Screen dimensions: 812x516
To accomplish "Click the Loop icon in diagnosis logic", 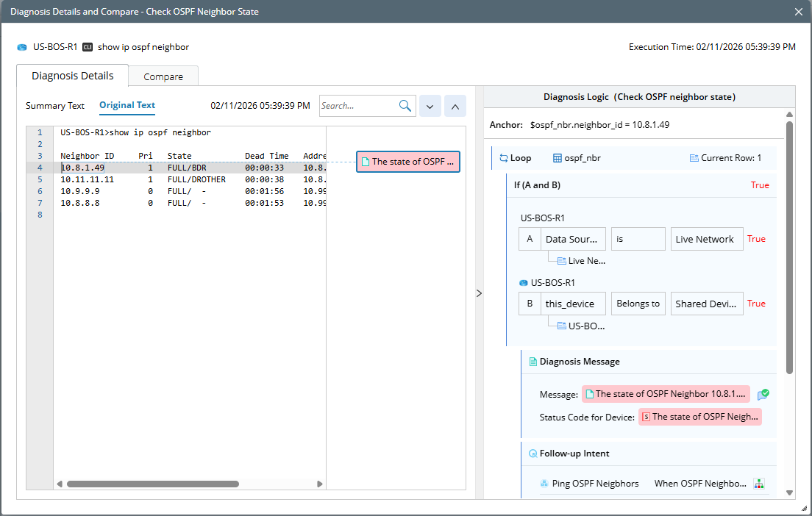I will pyautogui.click(x=504, y=158).
